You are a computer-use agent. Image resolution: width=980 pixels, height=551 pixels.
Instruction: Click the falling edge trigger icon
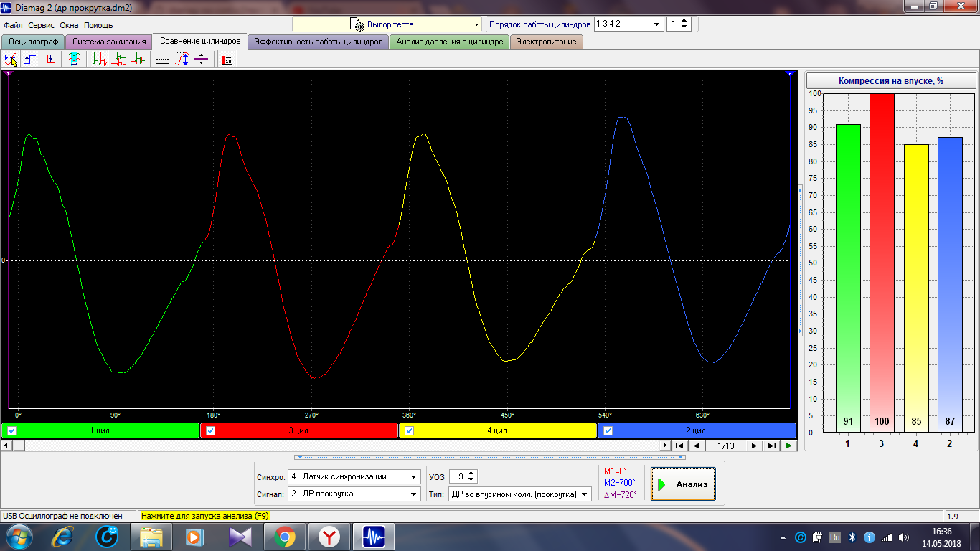(48, 60)
